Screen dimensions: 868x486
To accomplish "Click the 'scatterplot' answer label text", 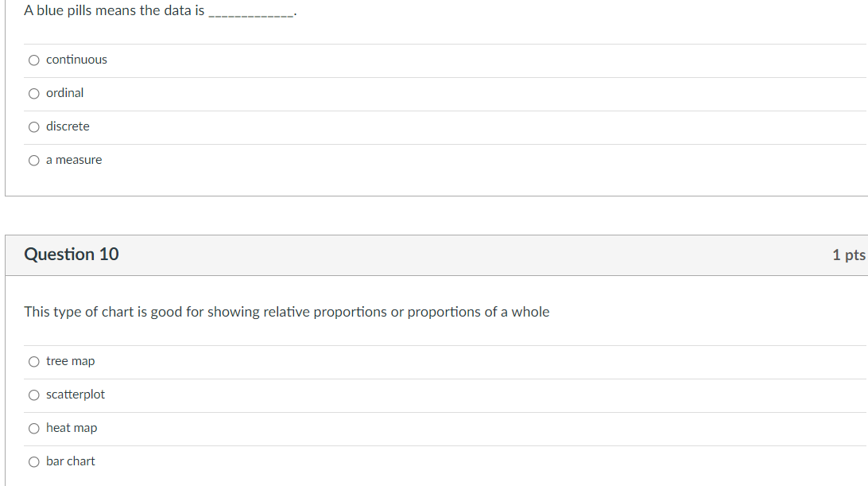I will point(76,395).
